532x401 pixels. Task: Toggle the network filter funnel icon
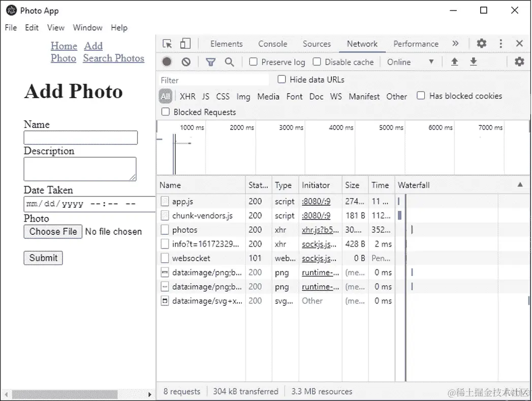[x=211, y=62]
